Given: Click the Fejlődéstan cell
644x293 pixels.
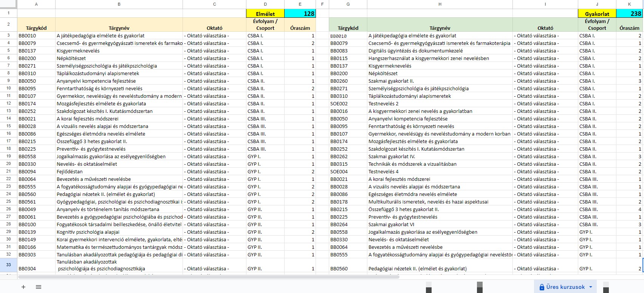Looking at the screenshot, I should point(119,171).
